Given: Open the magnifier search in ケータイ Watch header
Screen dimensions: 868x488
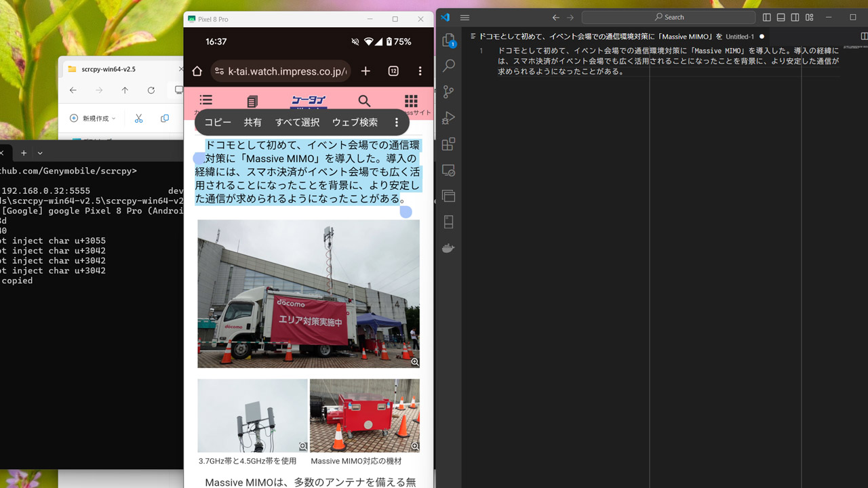Looking at the screenshot, I should pos(364,100).
